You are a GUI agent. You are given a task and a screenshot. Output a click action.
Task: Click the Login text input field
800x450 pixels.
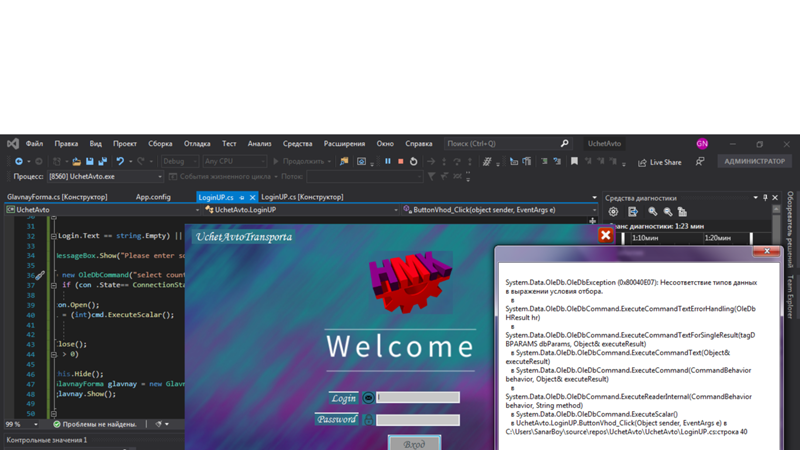[418, 397]
